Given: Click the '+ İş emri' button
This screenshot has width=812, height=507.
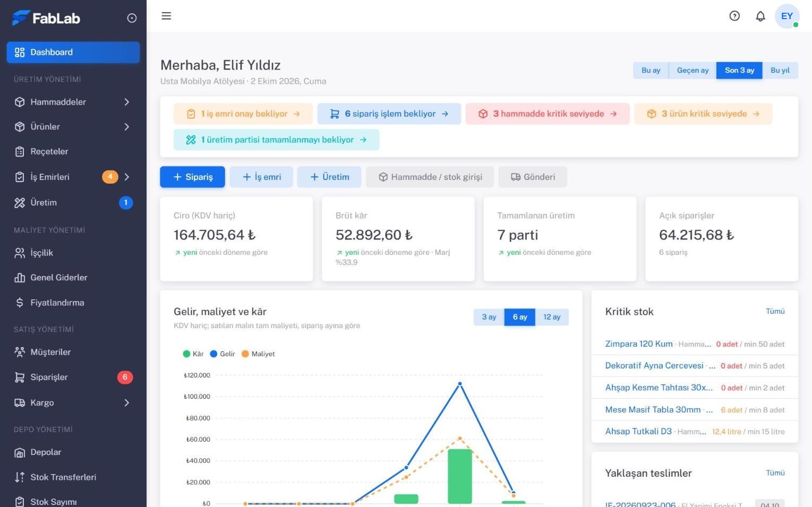Looking at the screenshot, I should (261, 177).
